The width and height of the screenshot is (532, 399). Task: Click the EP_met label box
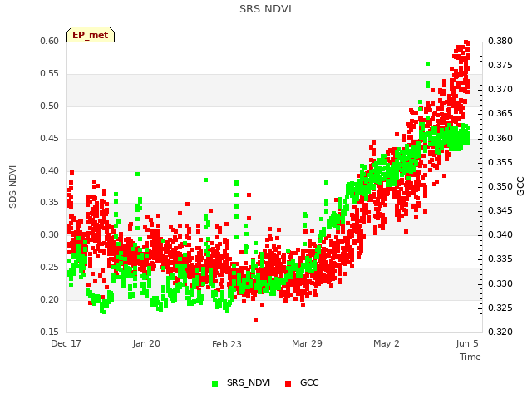pos(91,35)
